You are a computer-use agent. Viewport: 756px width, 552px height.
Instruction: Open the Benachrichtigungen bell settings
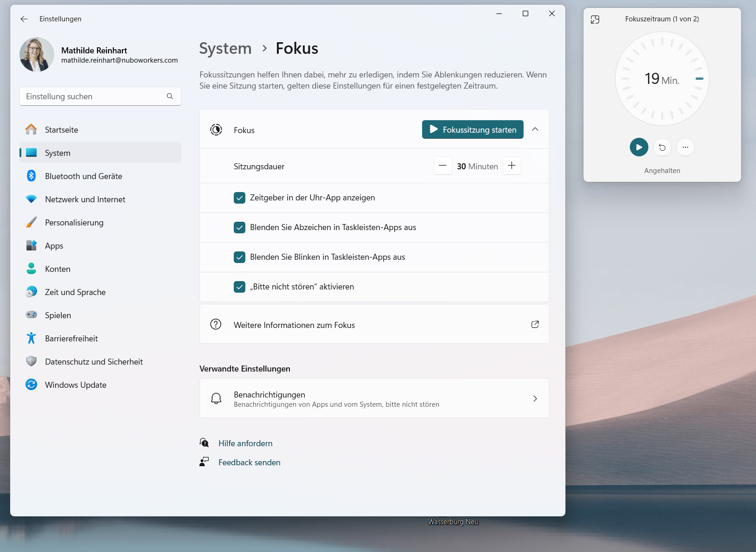click(x=216, y=398)
